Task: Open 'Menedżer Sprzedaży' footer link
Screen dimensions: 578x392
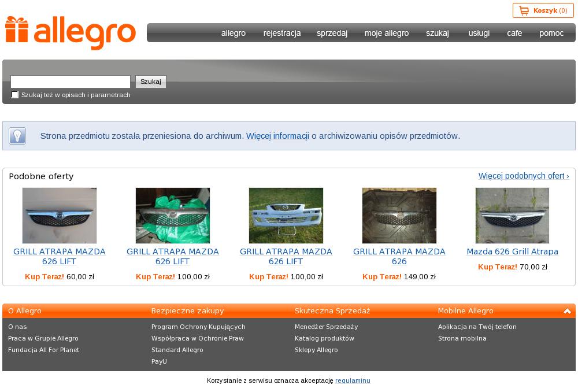Action: 326,327
